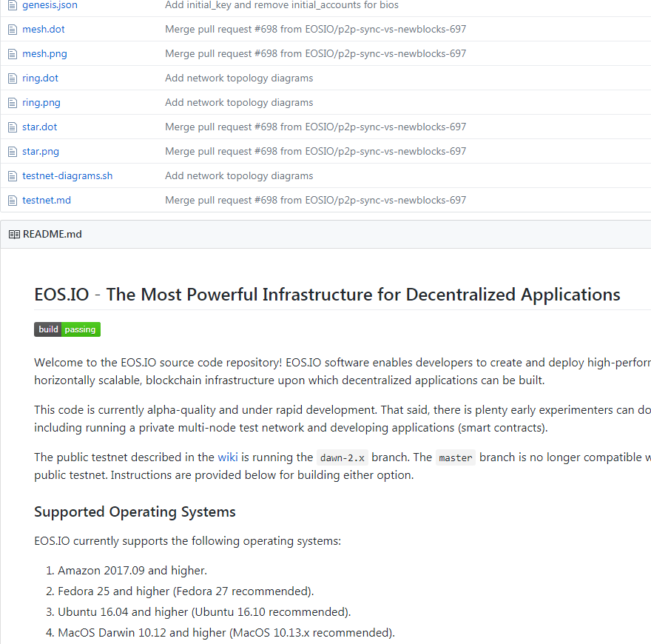
Task: Click the 'This code is currently alpha-quality' paragraph
Action: tap(343, 419)
